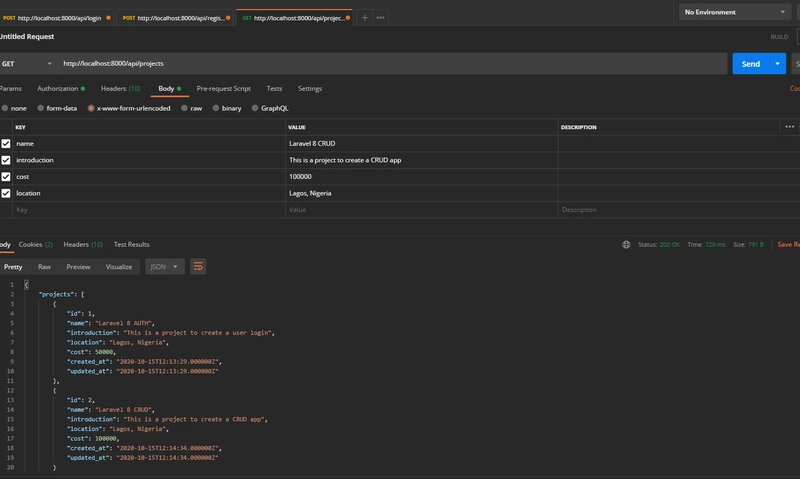Select the binary body type radio

[x=216, y=108]
